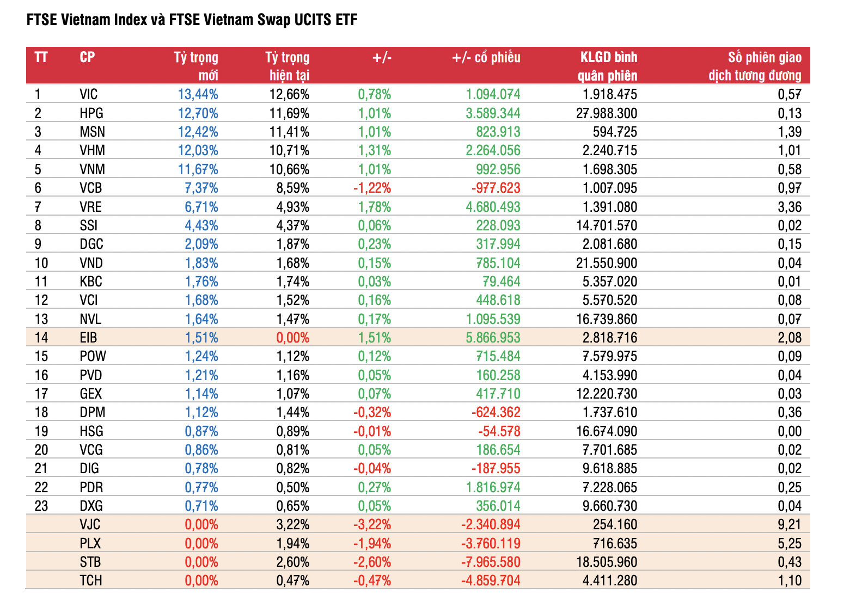868x599 pixels.
Task: Select the VHM share change 2.264.056
Action: 493,150
